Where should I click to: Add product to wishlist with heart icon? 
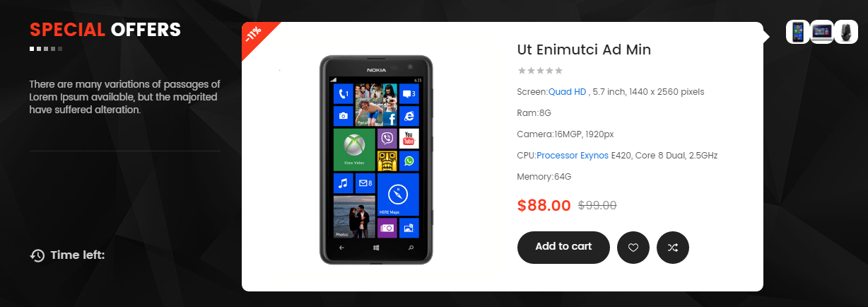pyautogui.click(x=633, y=248)
